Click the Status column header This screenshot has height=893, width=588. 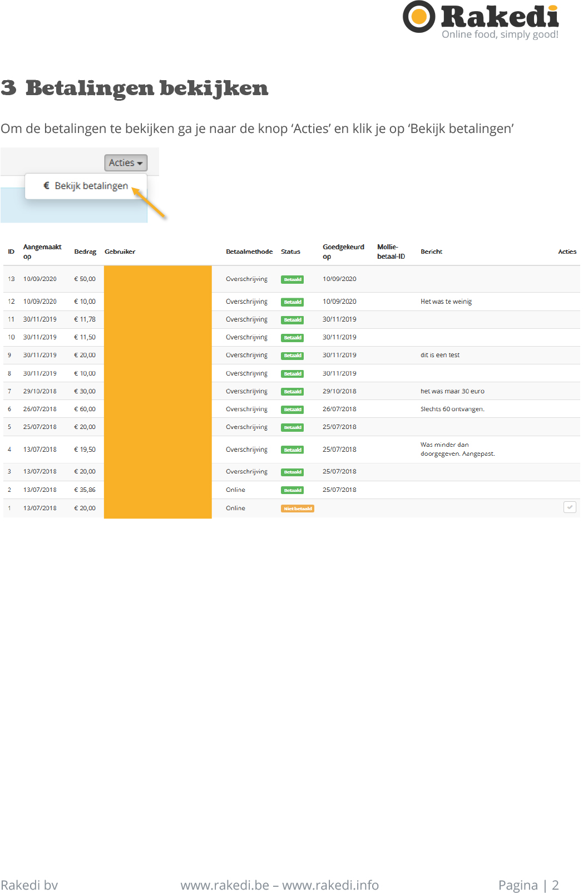point(290,251)
